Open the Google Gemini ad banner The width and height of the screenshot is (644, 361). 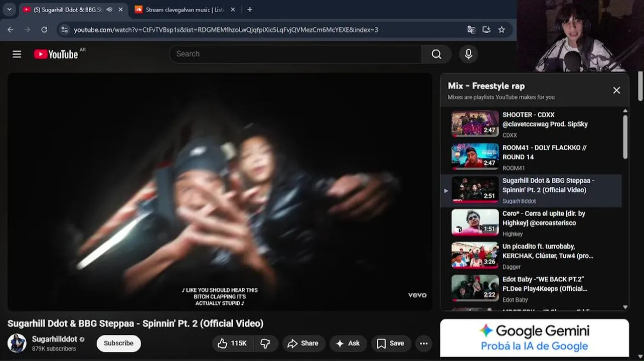(534, 338)
